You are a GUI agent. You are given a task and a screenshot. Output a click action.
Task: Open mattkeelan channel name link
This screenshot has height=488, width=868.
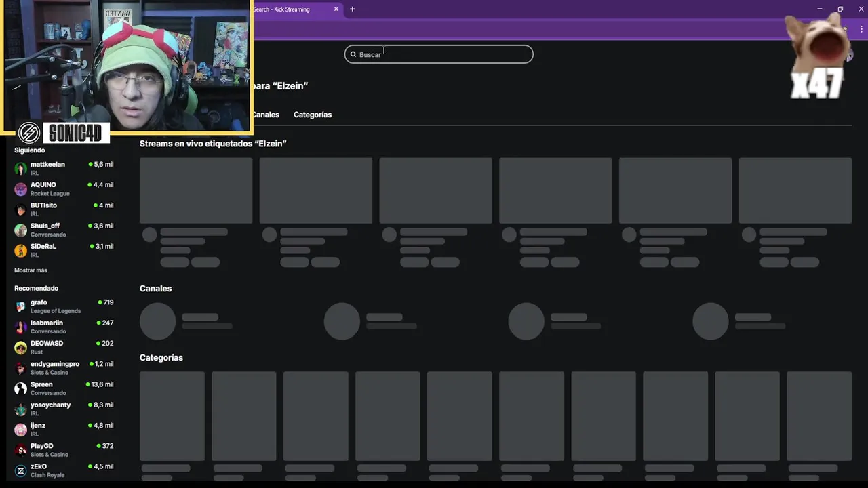pyautogui.click(x=47, y=165)
